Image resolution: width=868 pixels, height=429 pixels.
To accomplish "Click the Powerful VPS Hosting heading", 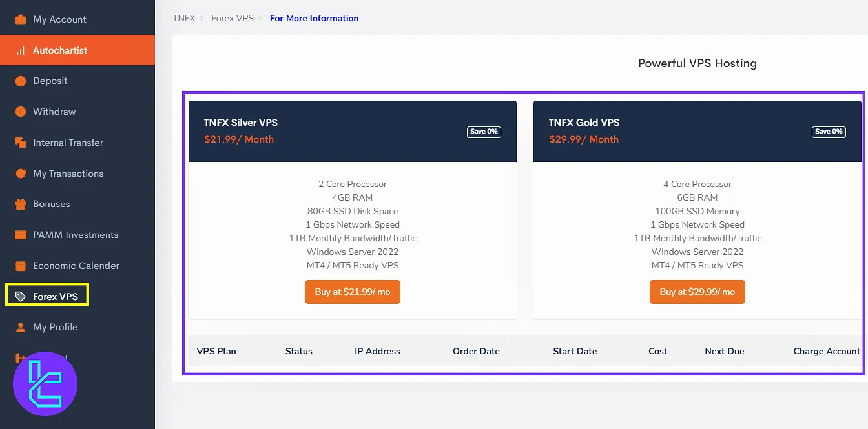I will 697,63.
